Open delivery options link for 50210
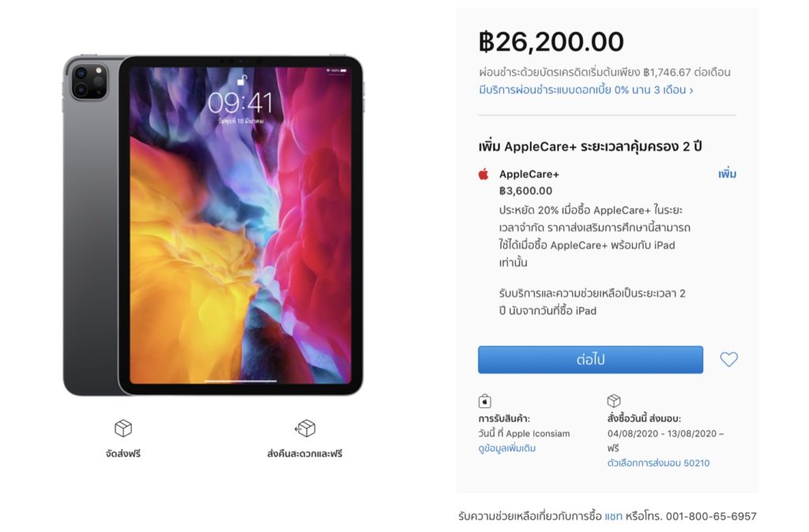 (658, 463)
